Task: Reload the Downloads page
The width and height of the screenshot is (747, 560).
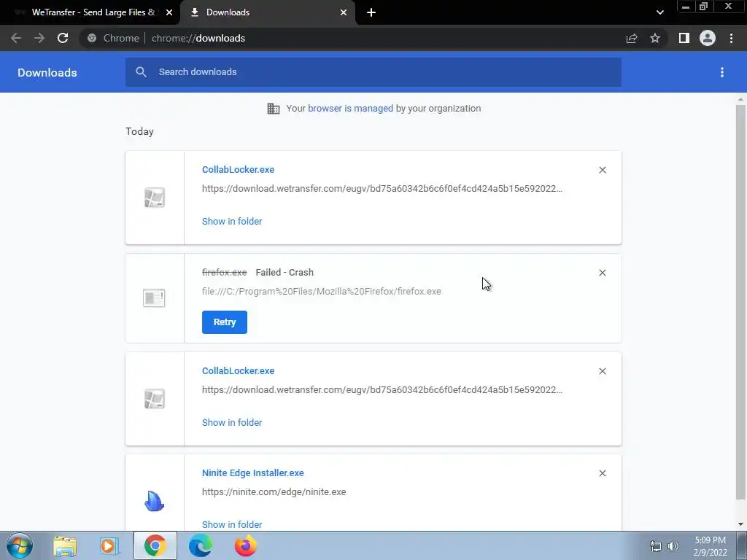Action: coord(63,38)
